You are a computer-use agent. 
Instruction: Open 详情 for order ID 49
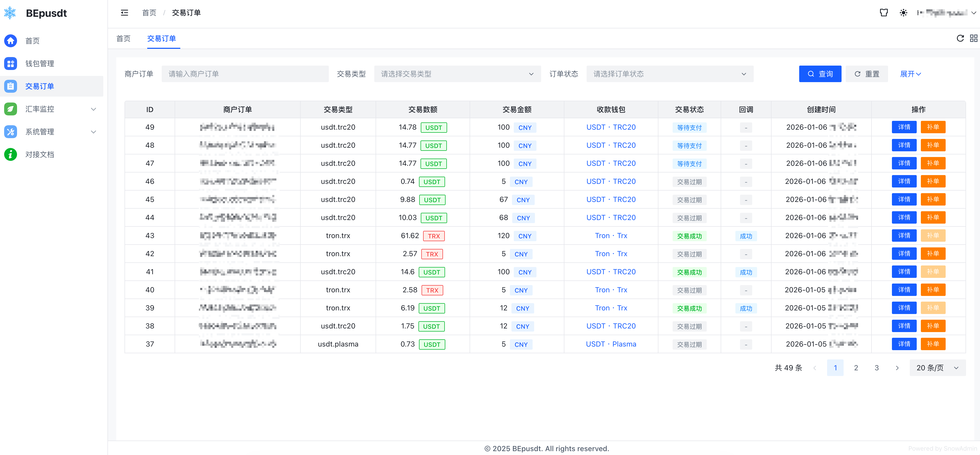click(904, 127)
